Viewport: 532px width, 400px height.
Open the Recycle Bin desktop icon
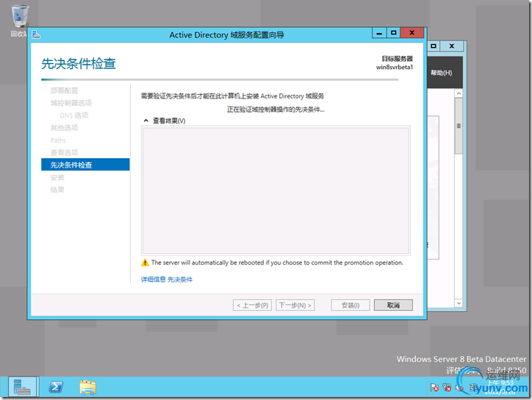click(20, 21)
